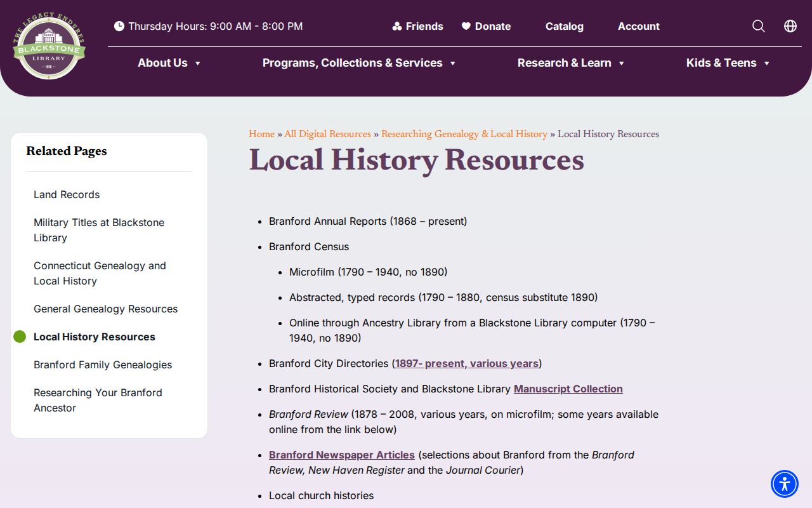Image resolution: width=812 pixels, height=508 pixels.
Task: Open Researching Genealogy & Local History breadcrumb
Action: 464,134
